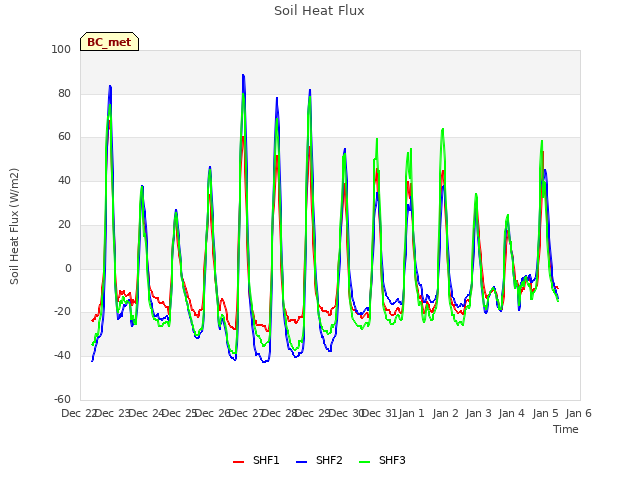Click the Soil Heat Flux (W/m2) axis label

click(x=14, y=226)
